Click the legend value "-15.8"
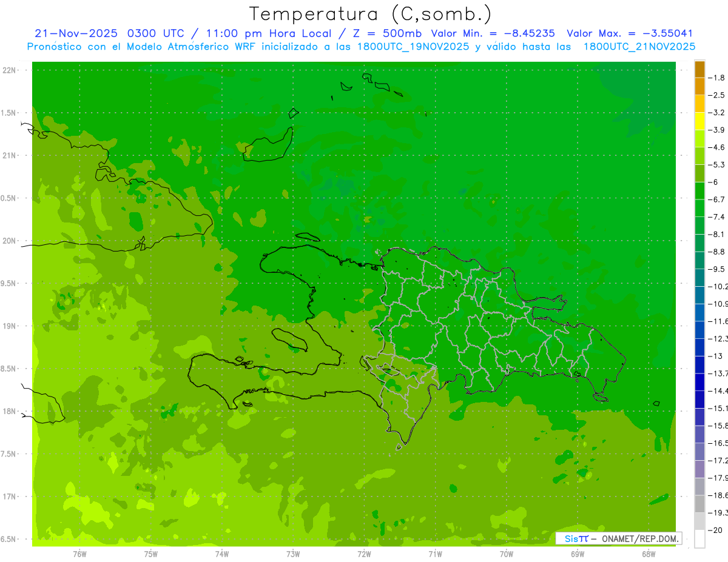The image size is (728, 562). (x=718, y=426)
